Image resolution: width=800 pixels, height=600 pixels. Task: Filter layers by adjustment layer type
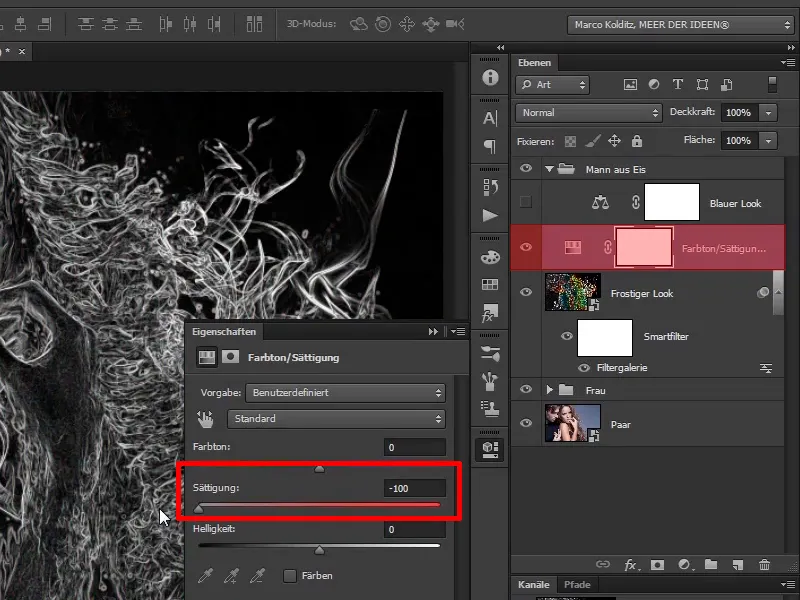pyautogui.click(x=654, y=85)
